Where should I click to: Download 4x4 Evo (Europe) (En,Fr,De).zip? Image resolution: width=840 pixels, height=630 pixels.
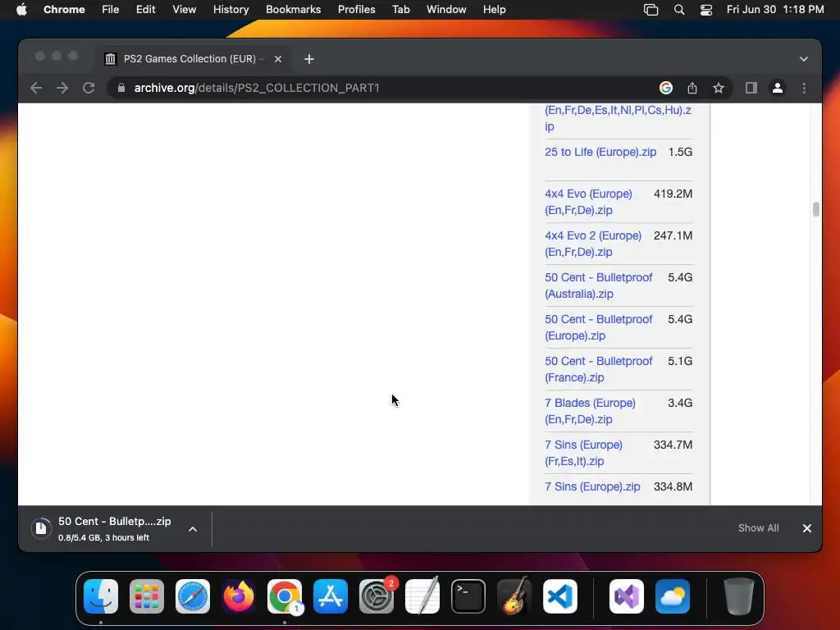click(588, 202)
